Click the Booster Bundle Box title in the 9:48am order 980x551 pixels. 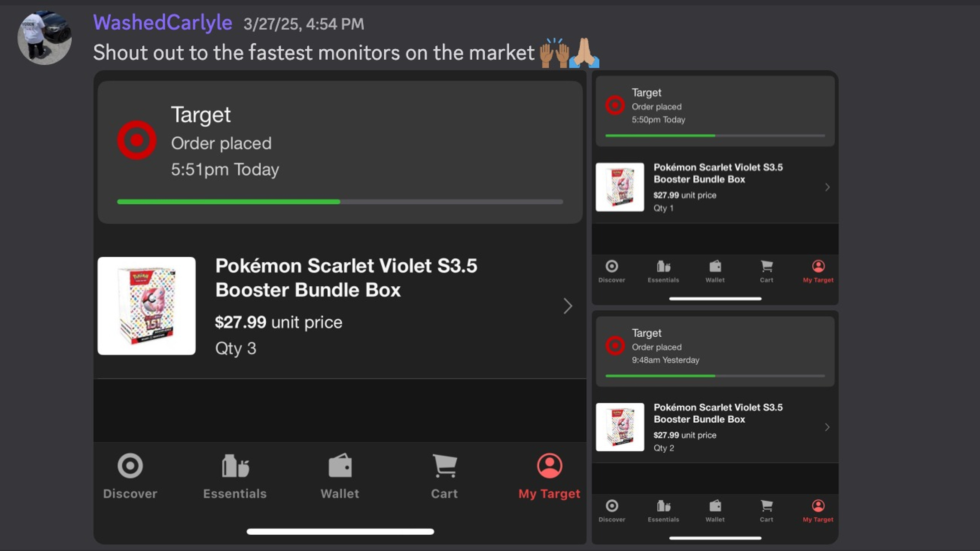[718, 413]
